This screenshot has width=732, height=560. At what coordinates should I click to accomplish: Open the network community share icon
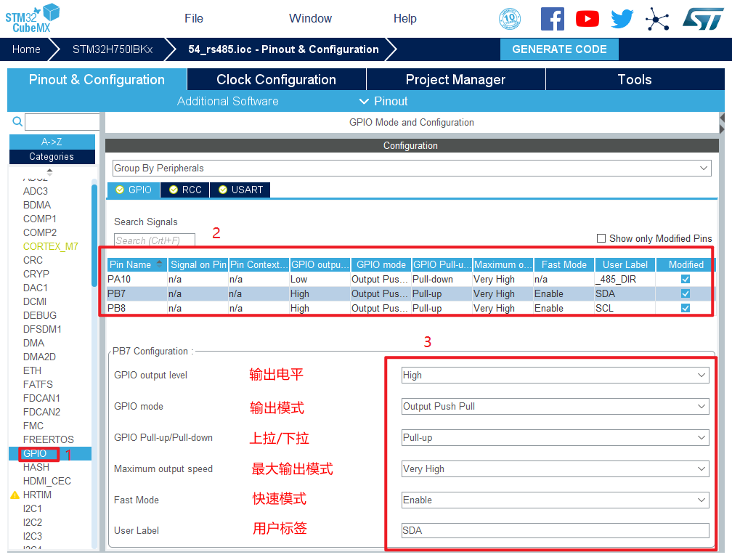point(657,19)
